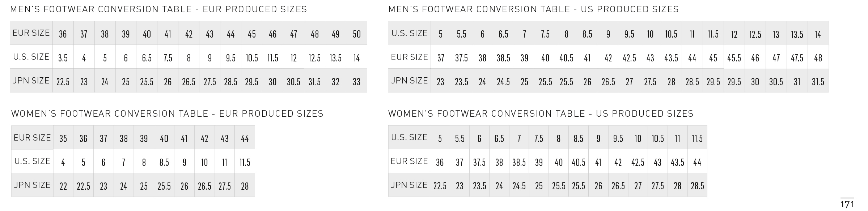Viewport: 868px width, 211px height.
Task: Select EUR size 36 in women's US table
Action: 440,163
